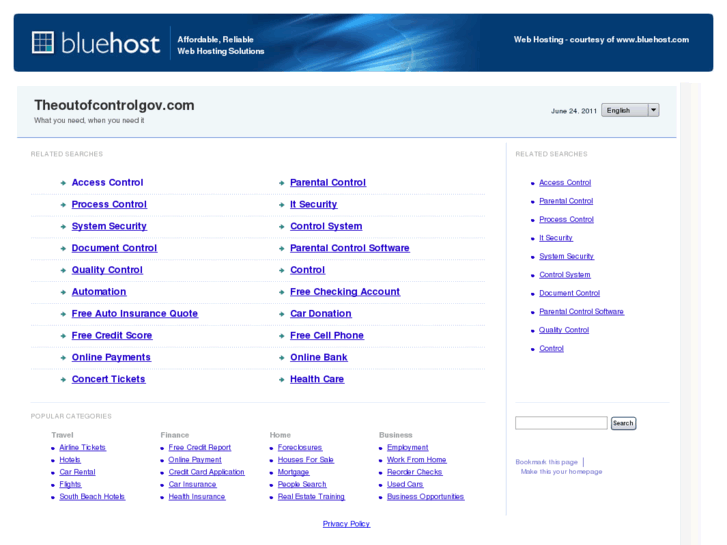Click Control System in right sidebar
Viewport: 727px width, 545px height.
[565, 275]
